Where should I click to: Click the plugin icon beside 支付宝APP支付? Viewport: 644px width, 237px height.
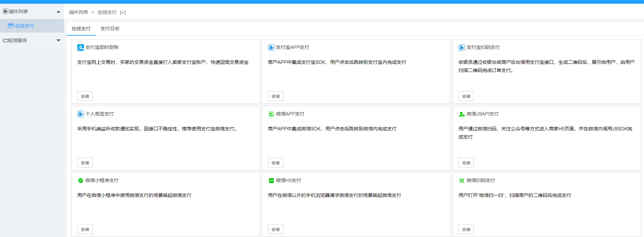271,48
